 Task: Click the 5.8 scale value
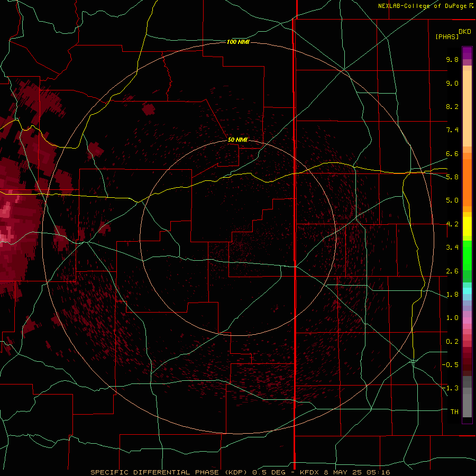click(452, 177)
